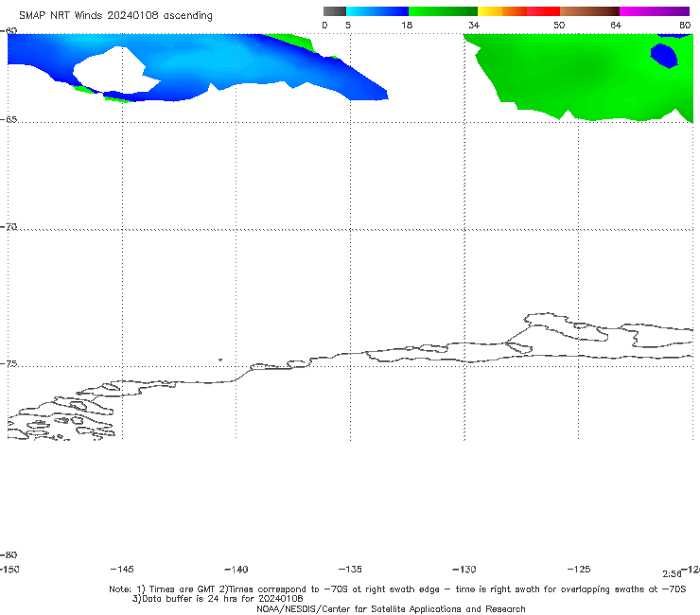Click the note line "Times are GMT"
Viewport: 700px width, 615px height.
pyautogui.click(x=175, y=589)
